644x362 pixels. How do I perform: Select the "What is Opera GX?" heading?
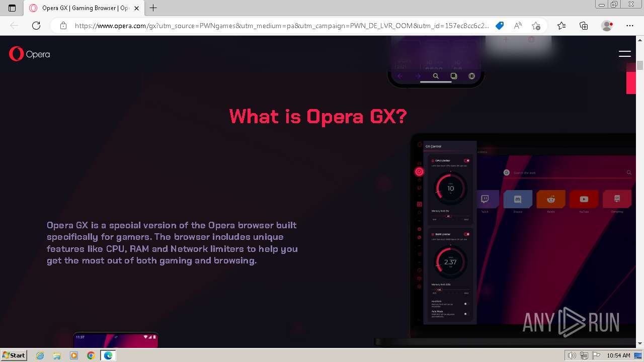pyautogui.click(x=317, y=117)
